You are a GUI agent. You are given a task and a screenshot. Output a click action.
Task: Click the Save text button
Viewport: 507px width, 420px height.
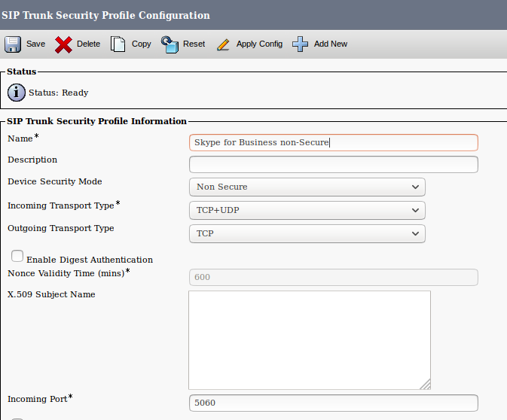click(x=35, y=44)
